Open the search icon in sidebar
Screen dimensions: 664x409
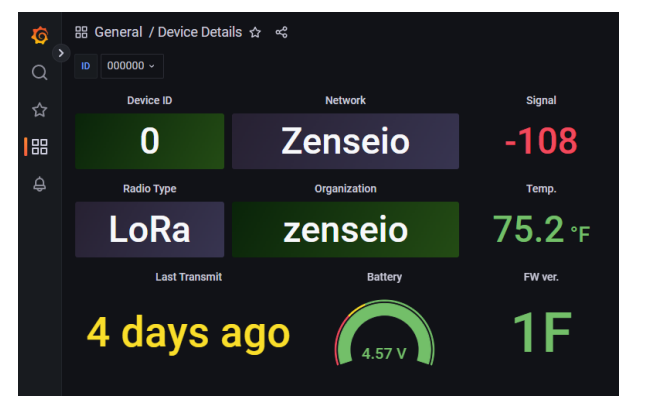(x=39, y=72)
